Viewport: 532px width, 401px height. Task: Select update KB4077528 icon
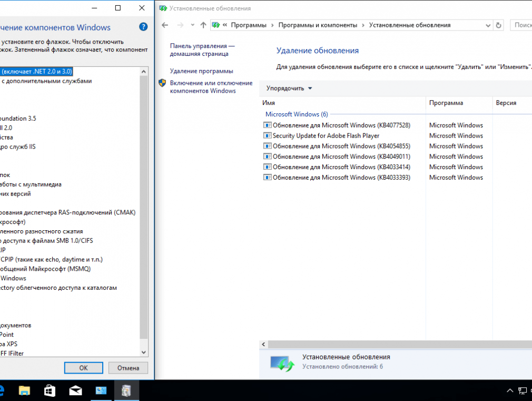(268, 125)
